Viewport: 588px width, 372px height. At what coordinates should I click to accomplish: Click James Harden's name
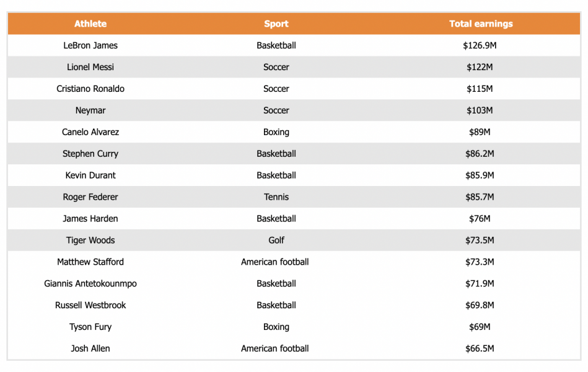click(x=90, y=219)
